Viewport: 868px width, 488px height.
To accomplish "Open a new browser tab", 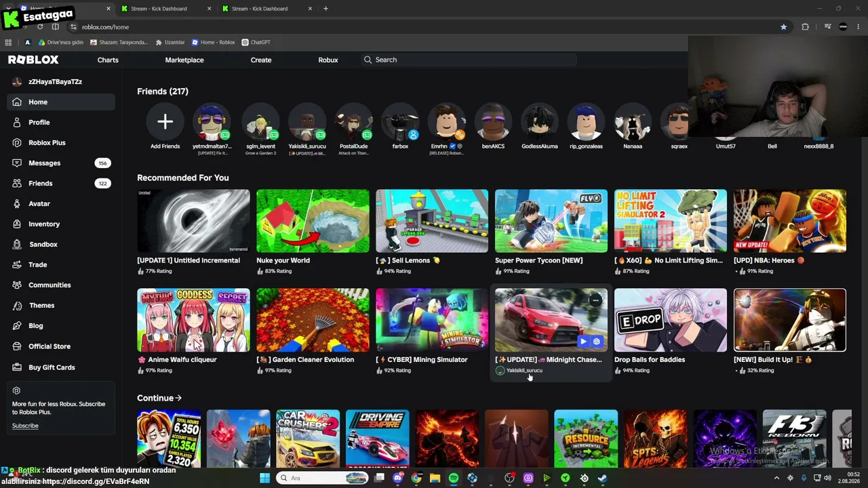I will 325,9.
